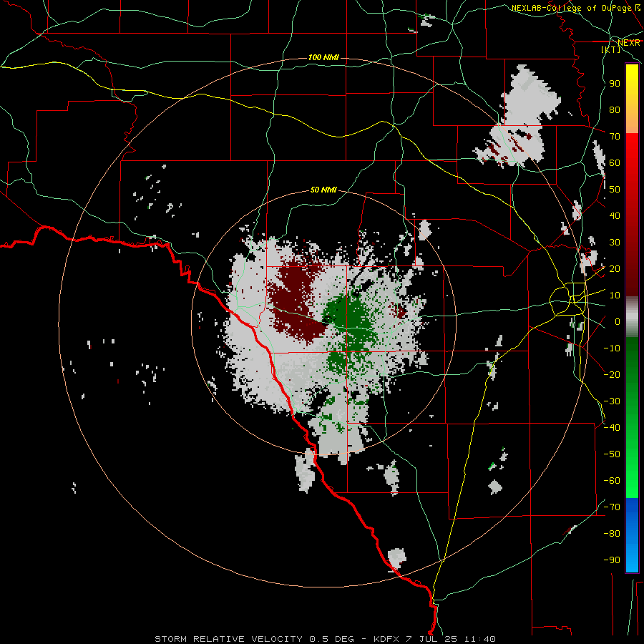Click the -70 value on velocity scale

[612, 507]
